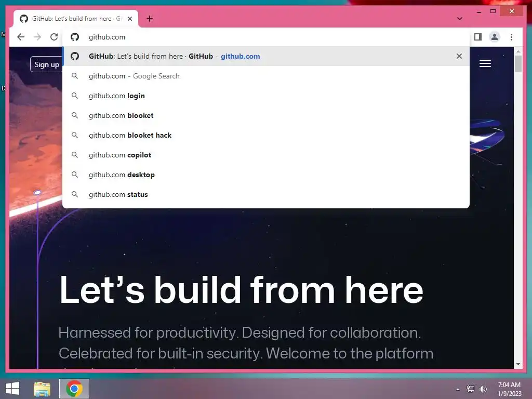532x399 pixels.
Task: Click the Sign up button on GitHub
Action: [46, 64]
